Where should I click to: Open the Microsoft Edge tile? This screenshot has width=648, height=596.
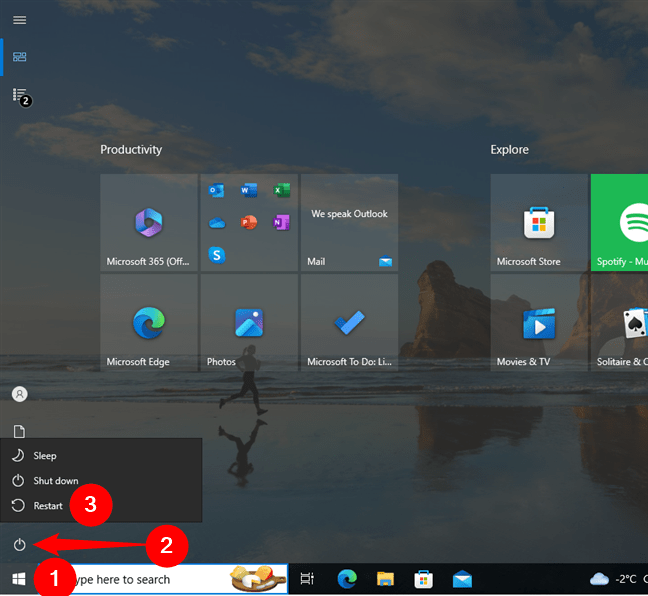148,322
